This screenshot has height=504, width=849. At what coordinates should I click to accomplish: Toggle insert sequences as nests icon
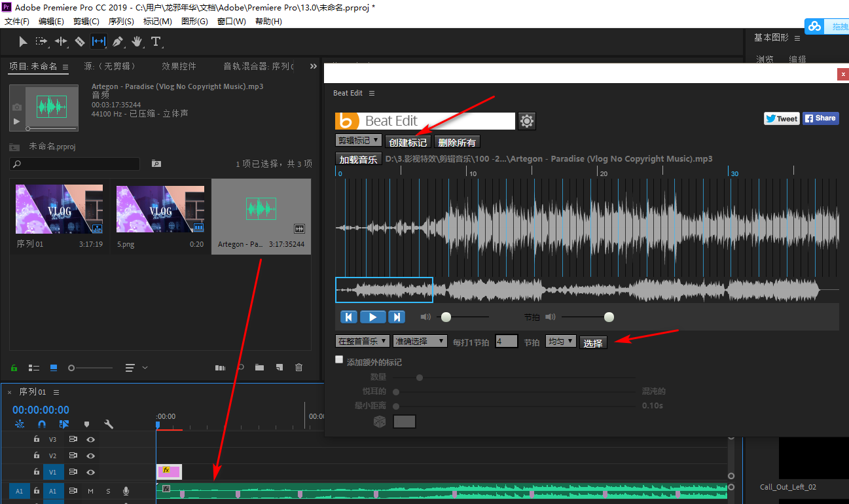point(20,424)
